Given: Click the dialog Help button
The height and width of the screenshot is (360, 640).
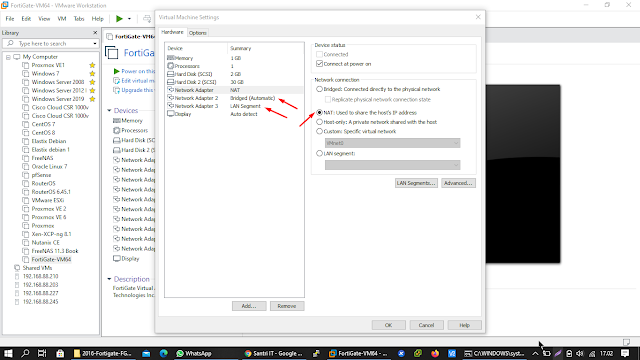Looking at the screenshot, I should [464, 325].
